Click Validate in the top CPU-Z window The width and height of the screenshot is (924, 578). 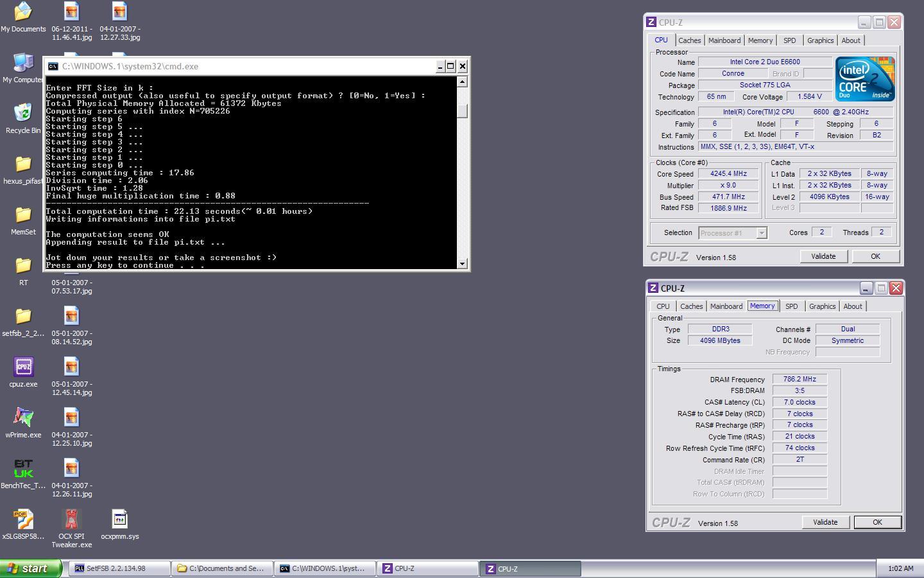tap(823, 256)
